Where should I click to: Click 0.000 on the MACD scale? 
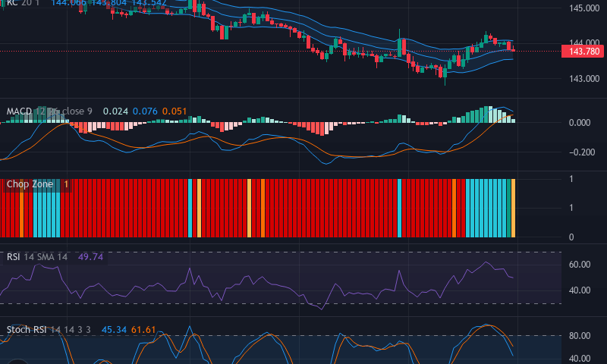(x=580, y=123)
